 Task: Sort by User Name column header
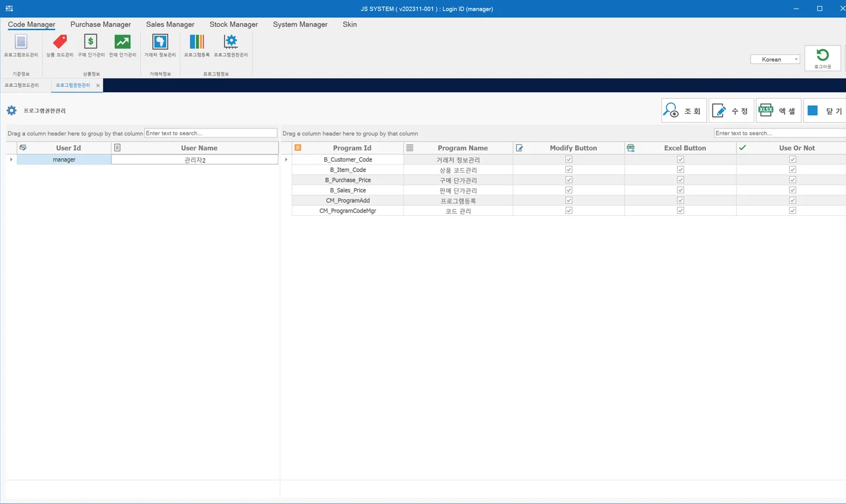point(195,148)
